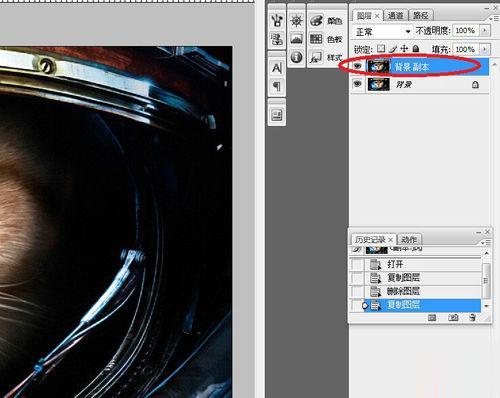Open the Character panel (A icon)

pyautogui.click(x=277, y=68)
